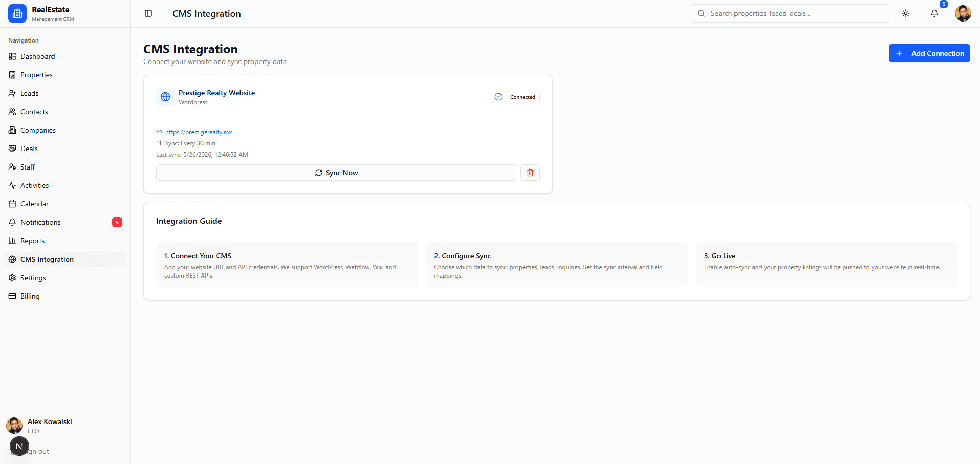Open the Companies section
This screenshot has width=980, height=464.
click(x=65, y=130)
